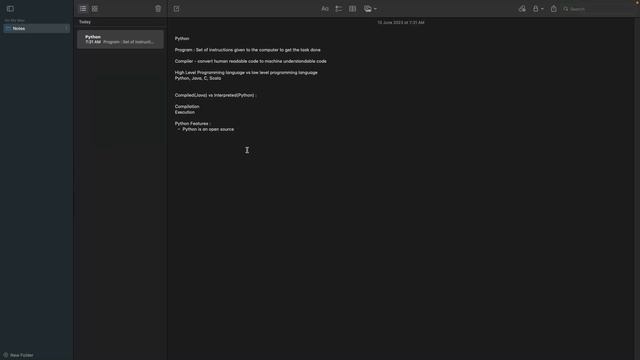640x360 pixels.
Task: Click the 'Program : Set of instructions' line
Action: (x=248, y=50)
